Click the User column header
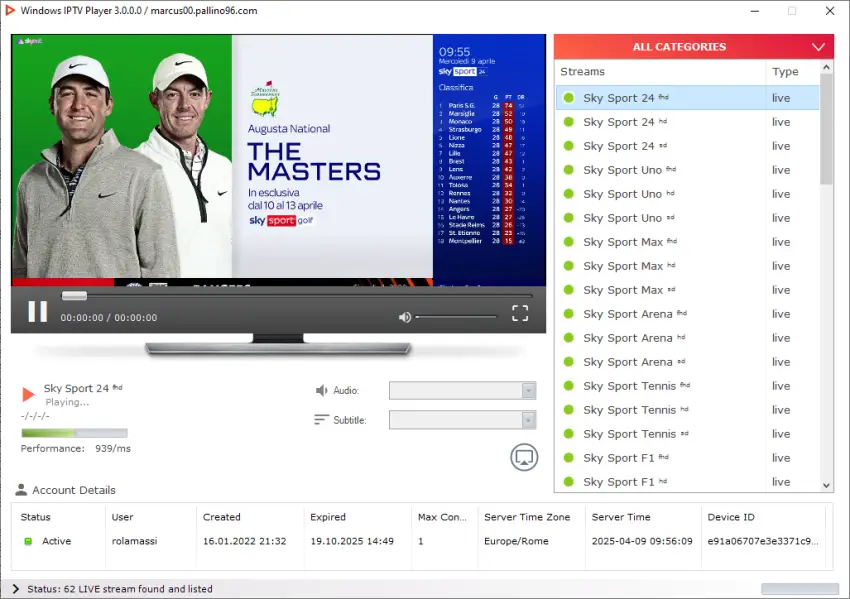The height and width of the screenshot is (599, 850). (123, 517)
